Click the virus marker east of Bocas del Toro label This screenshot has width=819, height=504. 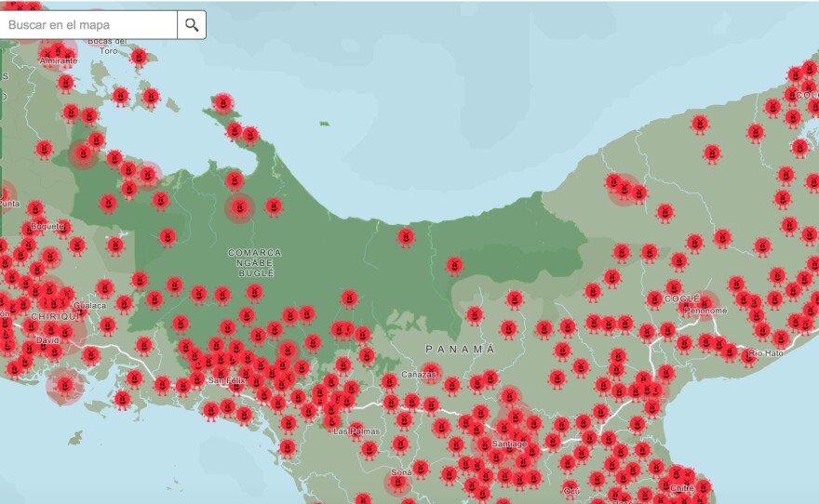(139, 57)
